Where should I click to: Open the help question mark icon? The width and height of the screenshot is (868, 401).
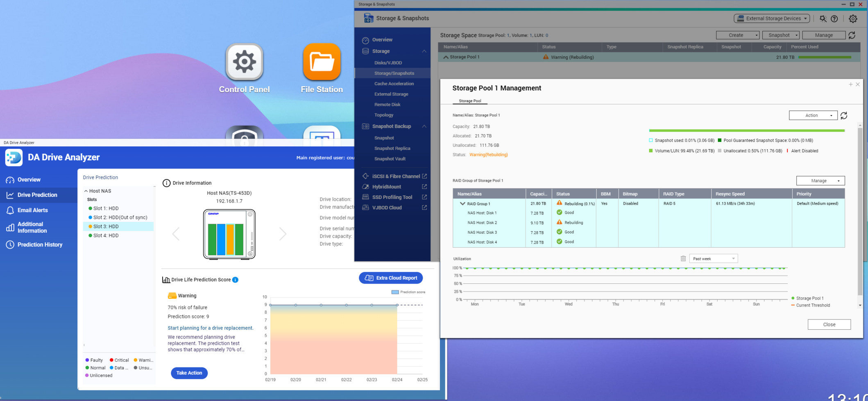[x=834, y=18]
